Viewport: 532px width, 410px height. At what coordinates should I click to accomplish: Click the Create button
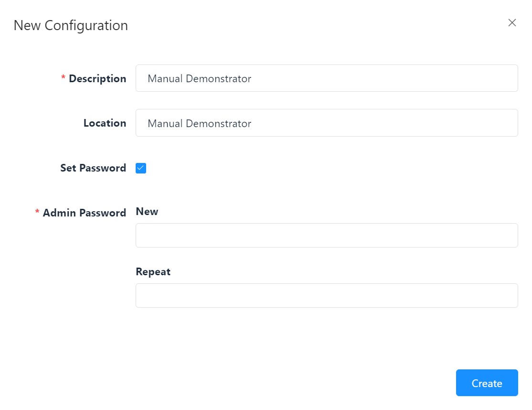coord(487,383)
